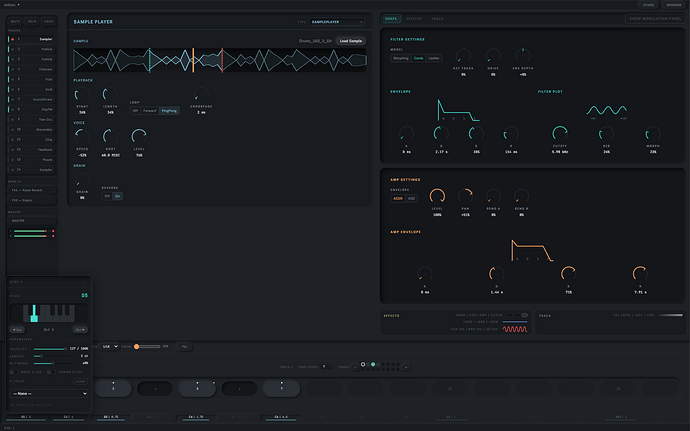This screenshot has height=431, width=690.
Task: Click the Voice Level knob
Action: tap(139, 136)
